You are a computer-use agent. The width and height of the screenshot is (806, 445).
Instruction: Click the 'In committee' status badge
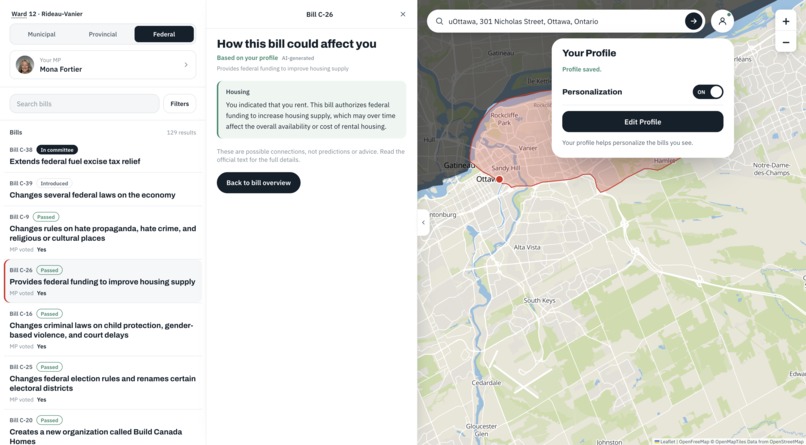click(57, 150)
